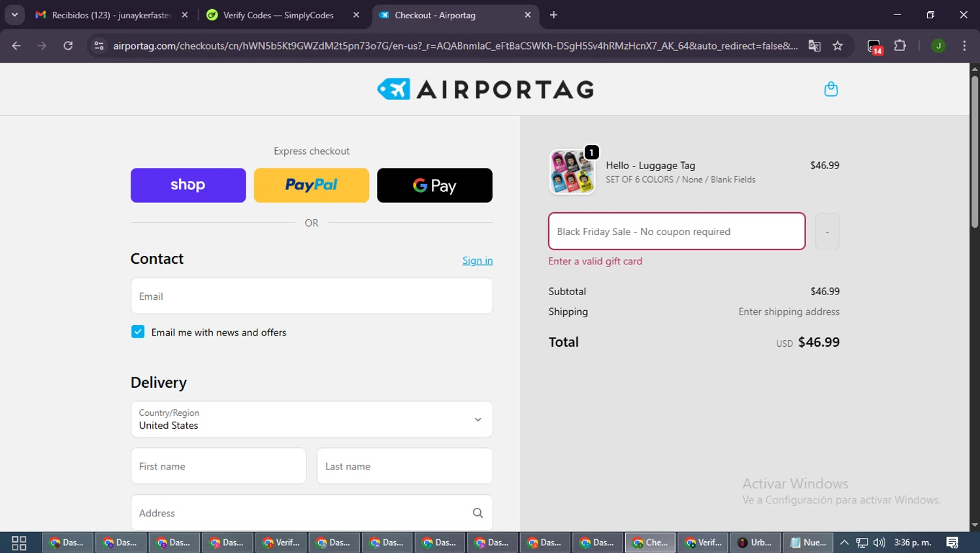View site information icon
Screen dimensions: 980x553
(x=99, y=46)
